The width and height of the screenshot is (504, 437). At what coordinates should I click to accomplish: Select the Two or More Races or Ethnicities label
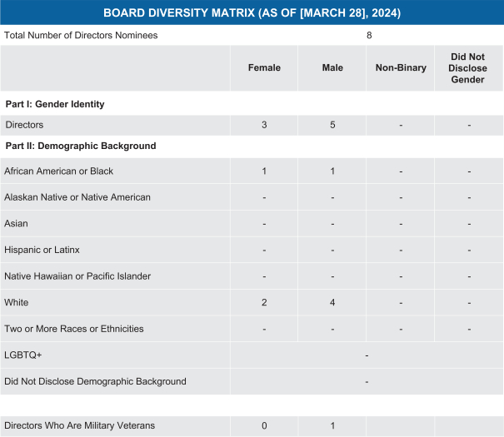[x=74, y=329]
